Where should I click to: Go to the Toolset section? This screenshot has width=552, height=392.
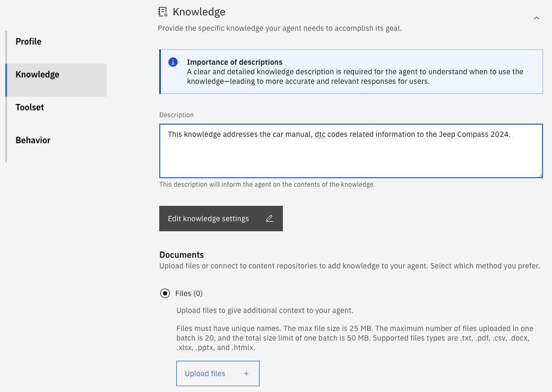click(x=56, y=107)
